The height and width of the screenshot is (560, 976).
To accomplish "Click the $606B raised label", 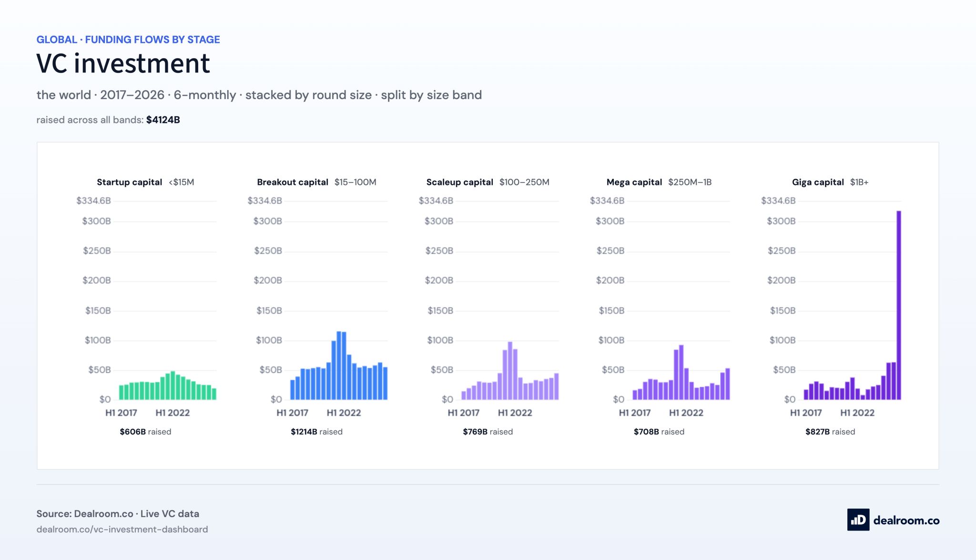I will pos(145,432).
